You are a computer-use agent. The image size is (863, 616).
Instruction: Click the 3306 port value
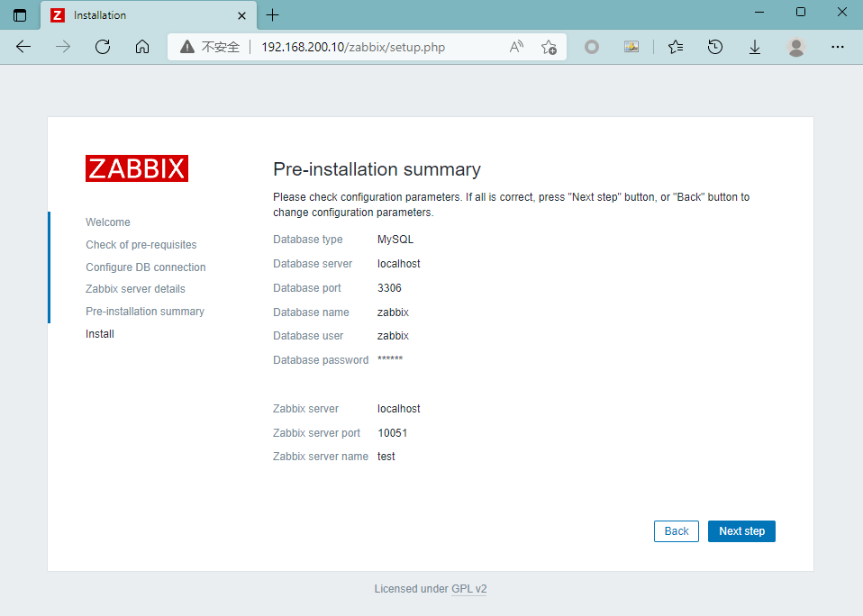(389, 287)
